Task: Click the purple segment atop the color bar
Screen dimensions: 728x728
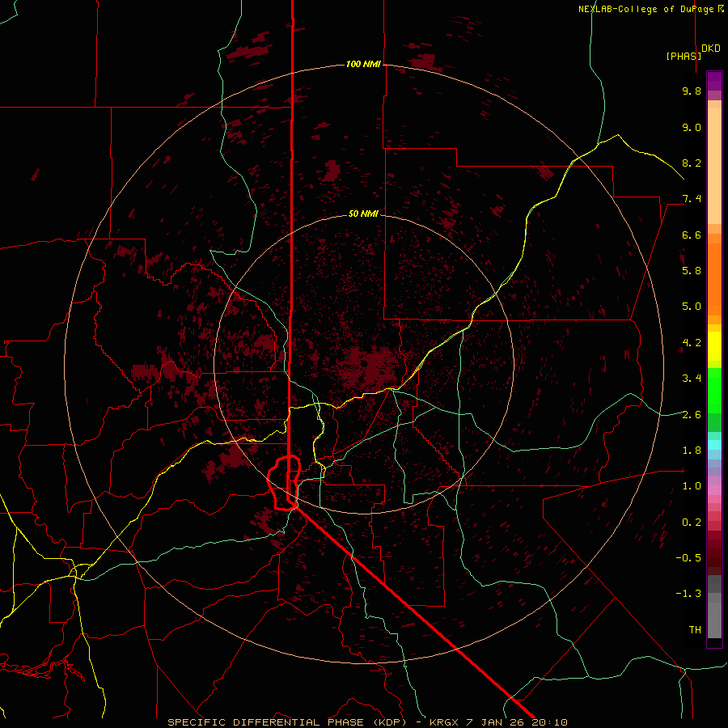Action: pyautogui.click(x=714, y=81)
